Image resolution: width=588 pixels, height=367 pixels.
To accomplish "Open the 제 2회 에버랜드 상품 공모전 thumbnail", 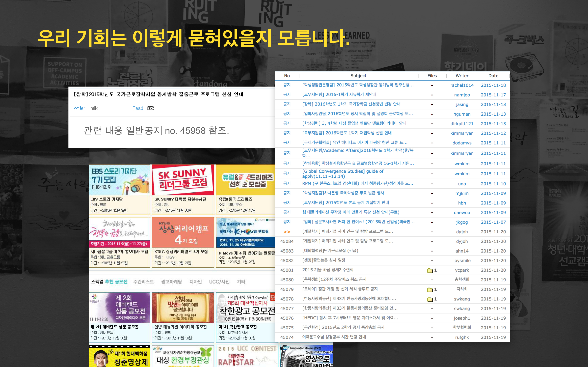I will [119, 308].
